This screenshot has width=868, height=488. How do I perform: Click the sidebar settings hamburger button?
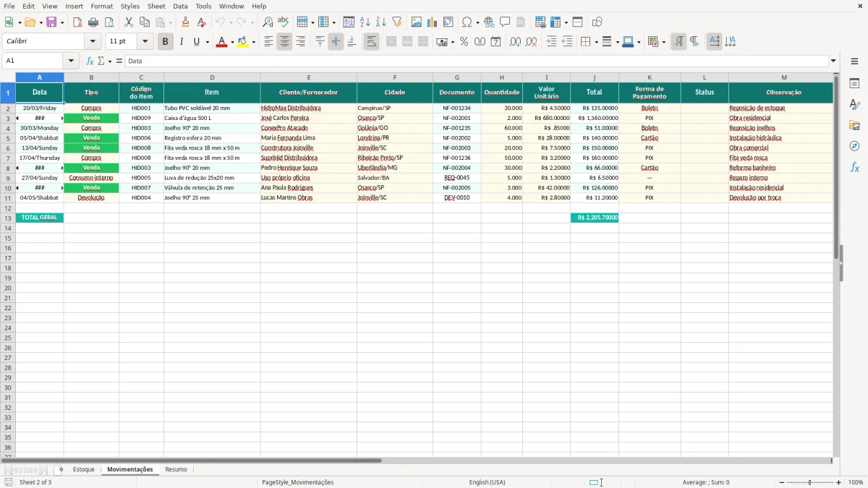[854, 61]
